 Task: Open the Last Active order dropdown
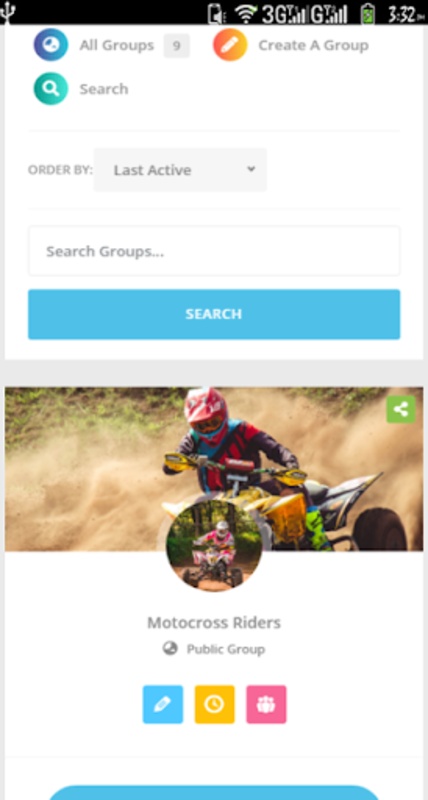(180, 170)
